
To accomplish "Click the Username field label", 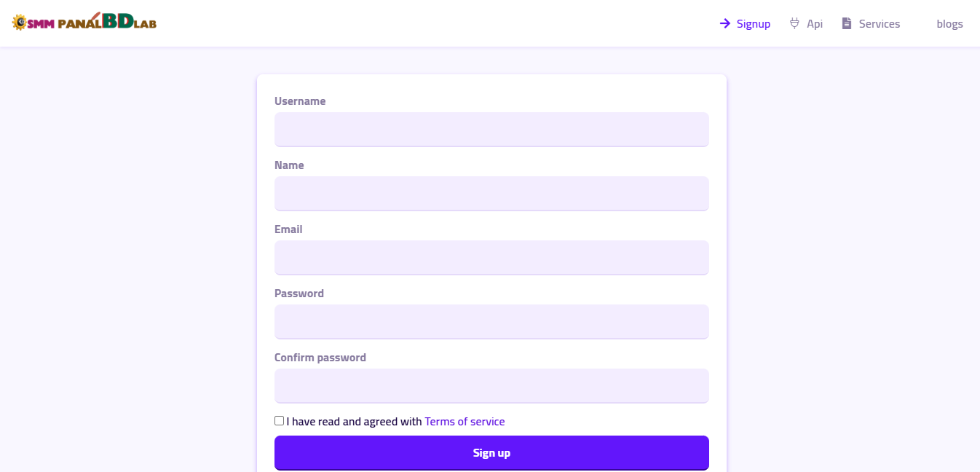I will point(300,101).
